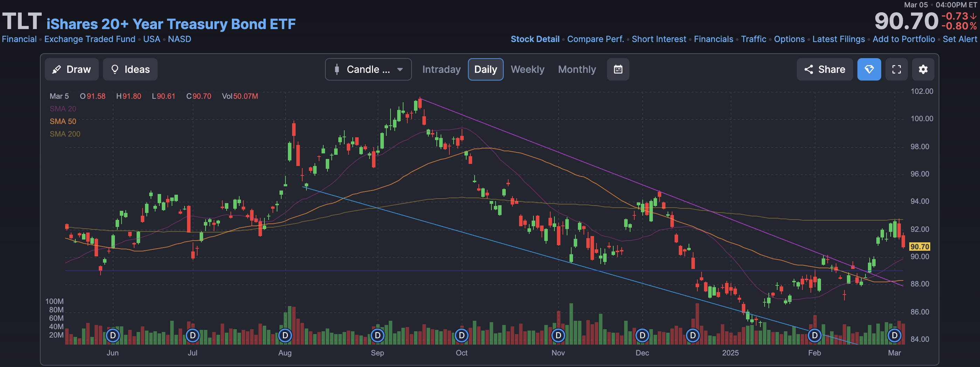Click the July dividend D marker
Viewport: 980px width, 367px height.
(193, 335)
